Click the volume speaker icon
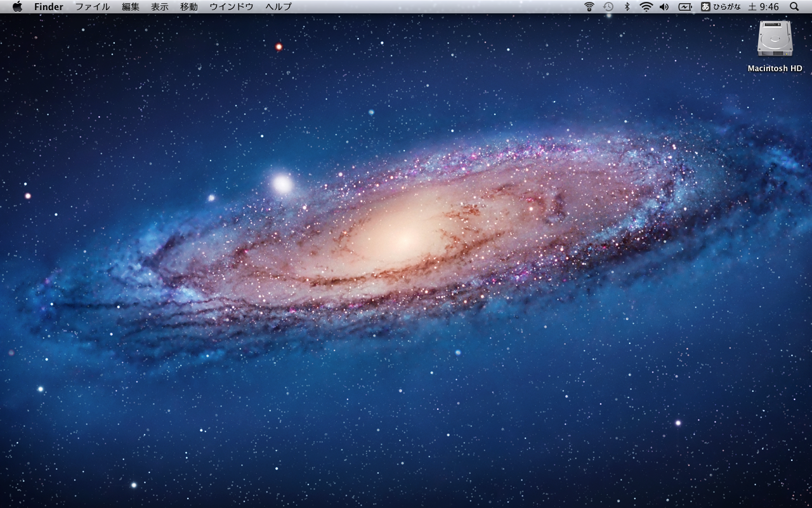 coord(664,6)
